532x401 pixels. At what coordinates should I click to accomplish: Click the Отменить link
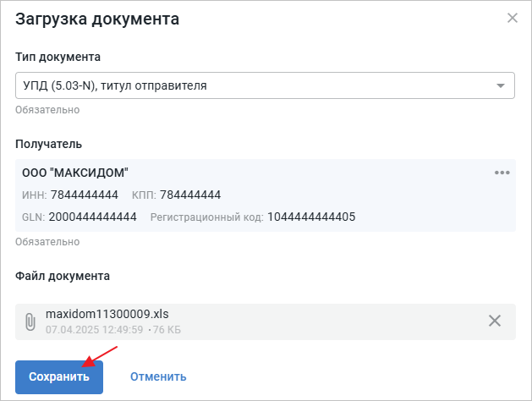coord(158,376)
